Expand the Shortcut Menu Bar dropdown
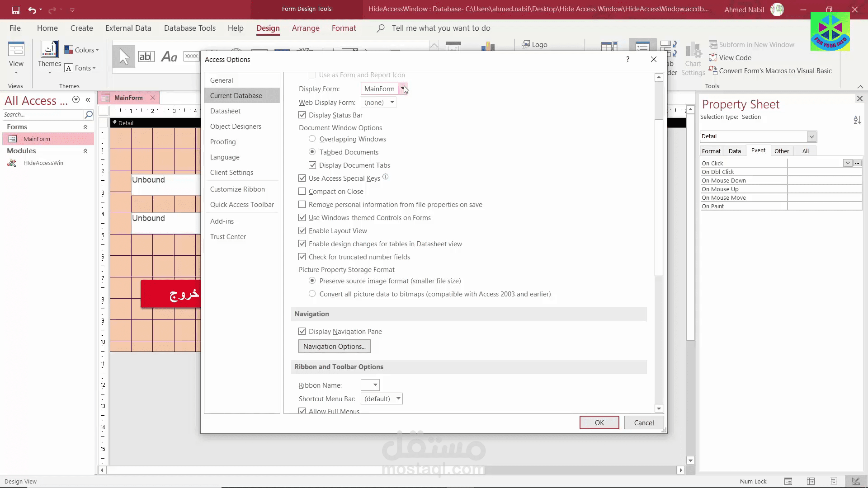The width and height of the screenshot is (868, 488). [398, 399]
